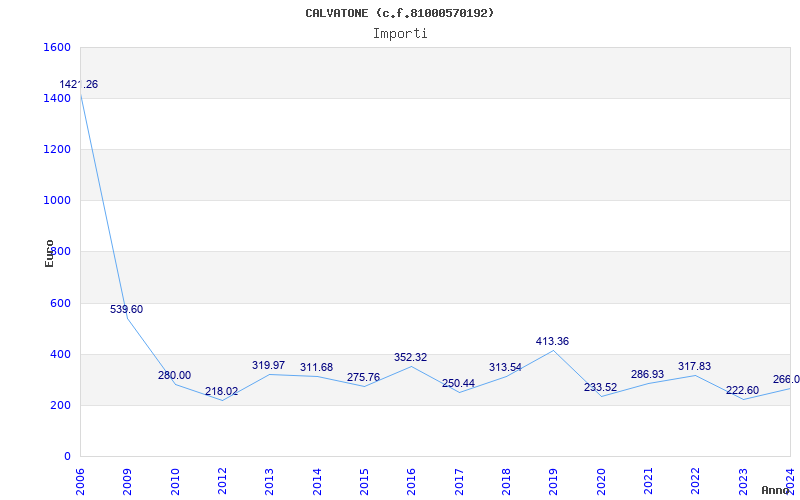The width and height of the screenshot is (800, 500).
Task: Click the y-axis value 600
Action: coord(60,303)
